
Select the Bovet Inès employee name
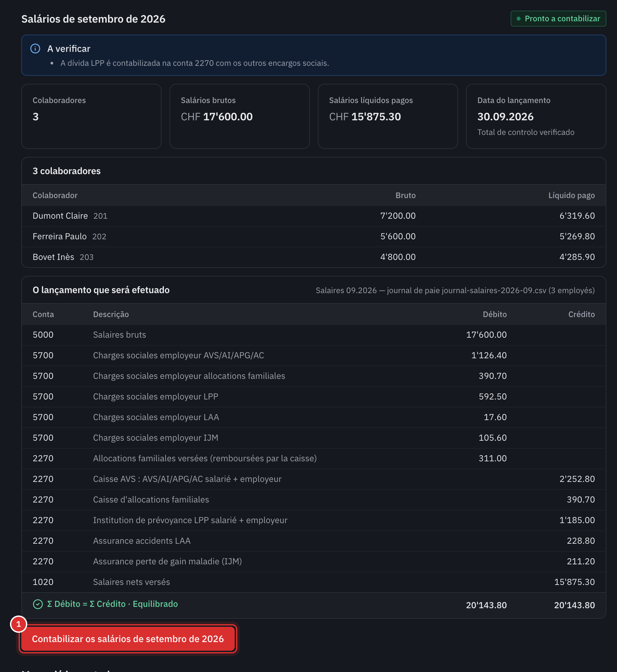tap(54, 257)
